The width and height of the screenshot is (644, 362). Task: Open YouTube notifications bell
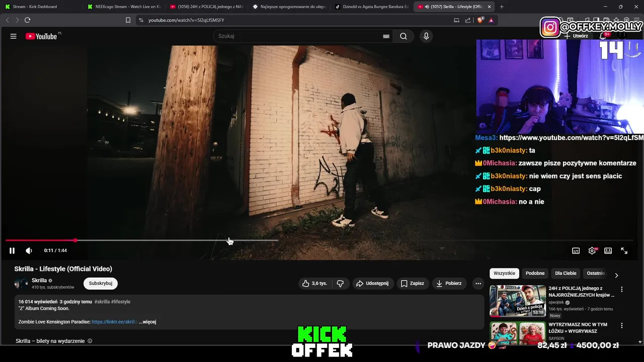click(x=603, y=36)
